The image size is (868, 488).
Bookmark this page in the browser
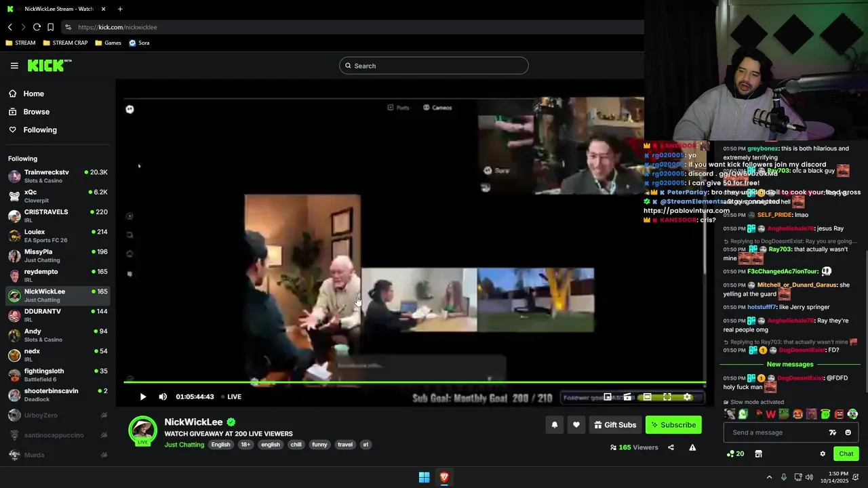[x=50, y=27]
